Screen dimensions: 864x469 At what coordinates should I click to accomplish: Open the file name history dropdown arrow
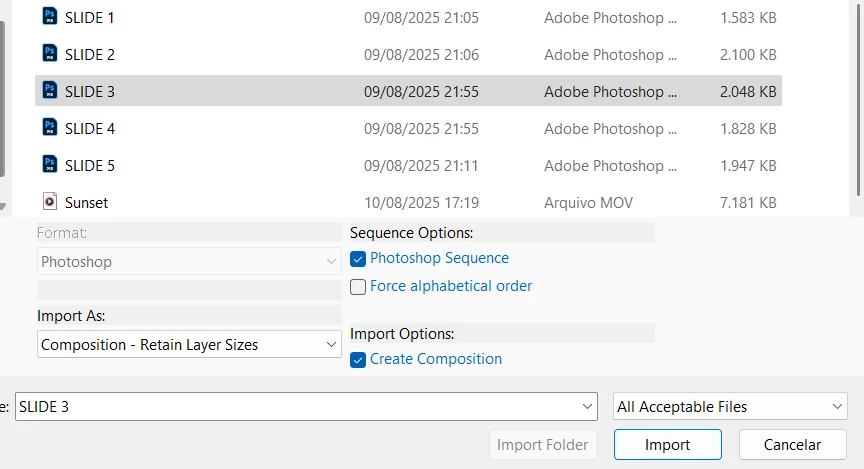pyautogui.click(x=588, y=407)
